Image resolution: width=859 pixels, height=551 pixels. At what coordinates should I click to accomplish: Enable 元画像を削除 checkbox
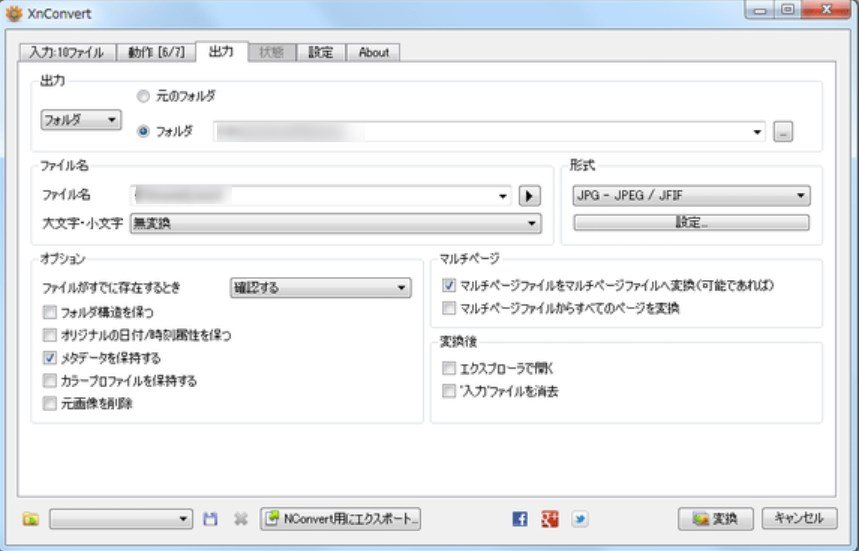[x=50, y=403]
